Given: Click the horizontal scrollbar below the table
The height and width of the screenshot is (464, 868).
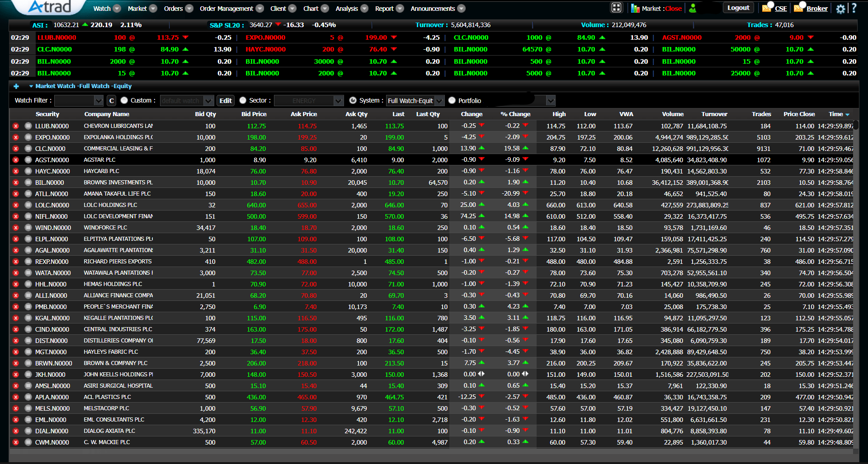Looking at the screenshot, I should (431, 451).
